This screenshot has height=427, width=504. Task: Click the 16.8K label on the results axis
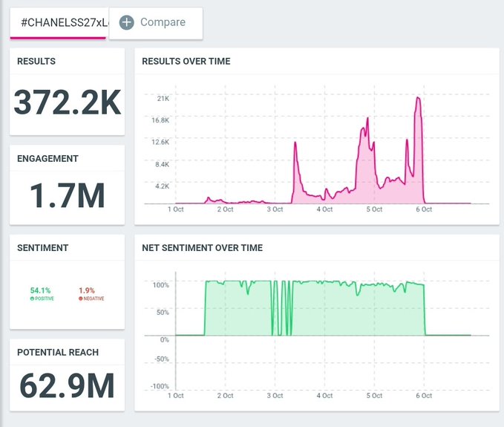pos(160,120)
